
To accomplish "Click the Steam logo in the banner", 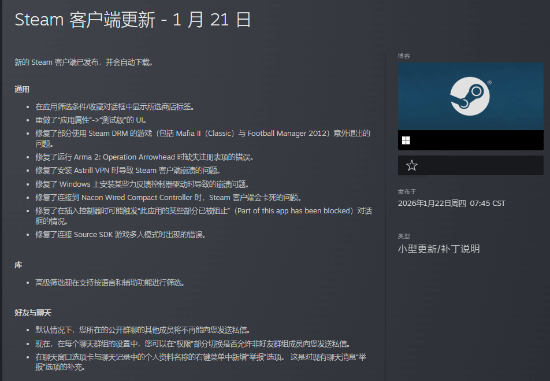I will click(x=470, y=96).
